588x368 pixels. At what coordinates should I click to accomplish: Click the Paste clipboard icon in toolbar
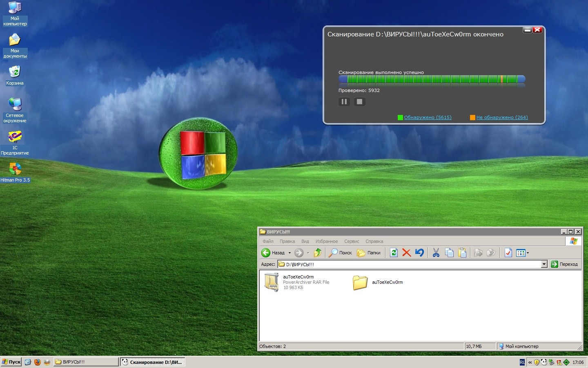[462, 253]
